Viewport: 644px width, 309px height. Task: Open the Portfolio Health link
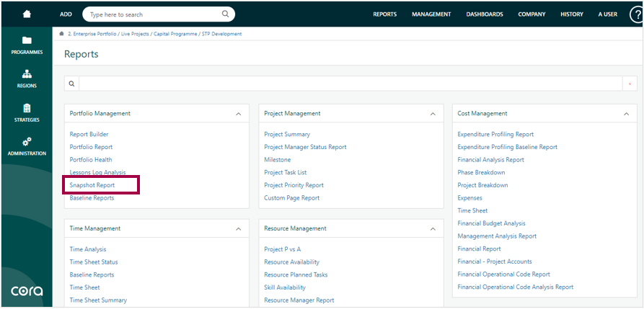click(x=91, y=160)
